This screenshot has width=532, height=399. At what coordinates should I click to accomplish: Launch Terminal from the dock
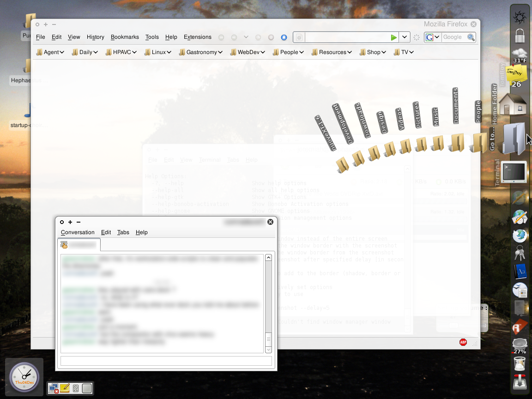(x=514, y=173)
